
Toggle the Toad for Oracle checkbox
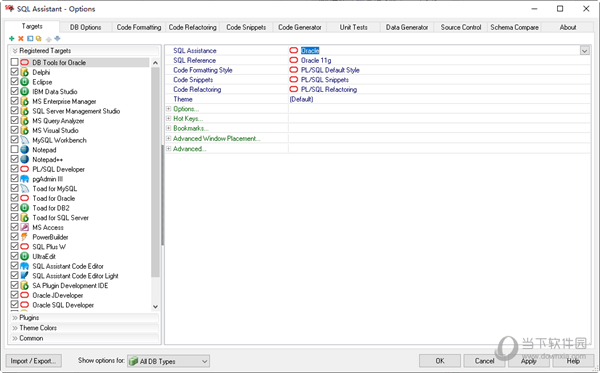15,198
